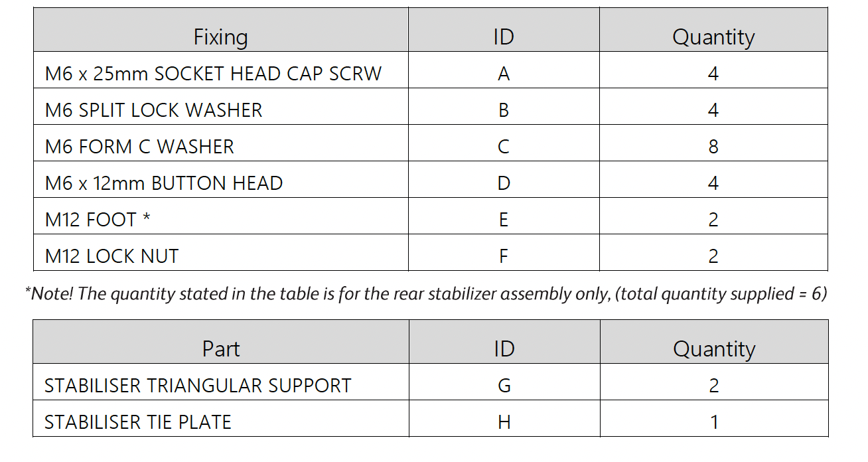The width and height of the screenshot is (868, 462).
Task: Click ID letter "F" for M12 Lock Nut
Action: (x=504, y=256)
